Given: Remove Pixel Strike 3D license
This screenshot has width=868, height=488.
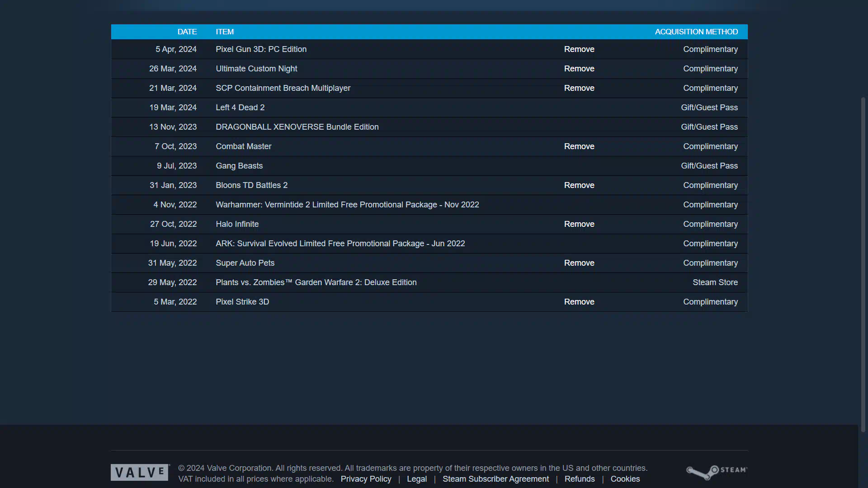Looking at the screenshot, I should [x=579, y=302].
